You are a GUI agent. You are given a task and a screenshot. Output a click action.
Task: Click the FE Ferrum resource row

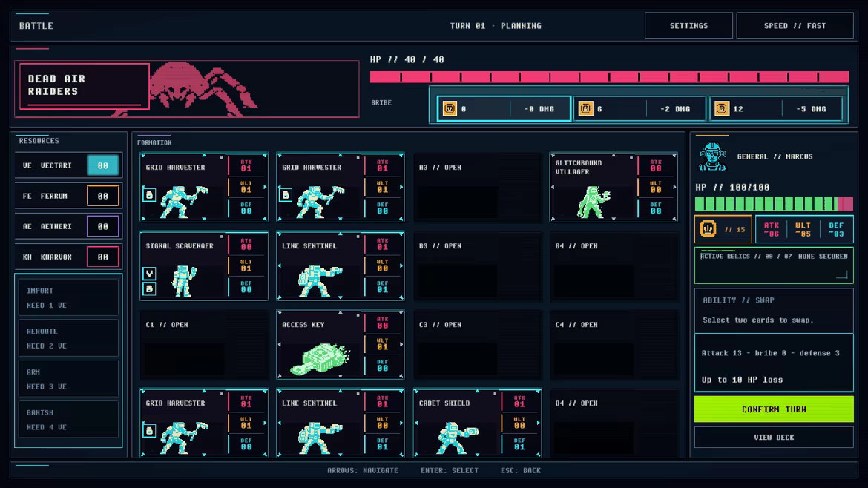pyautogui.click(x=69, y=196)
